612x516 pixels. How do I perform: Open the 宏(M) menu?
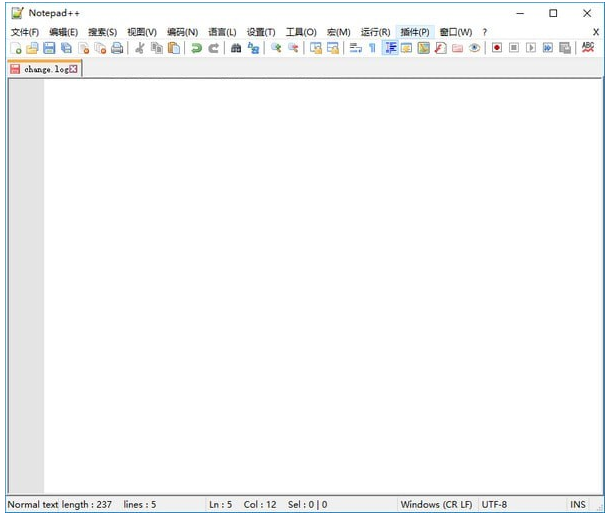click(x=338, y=32)
